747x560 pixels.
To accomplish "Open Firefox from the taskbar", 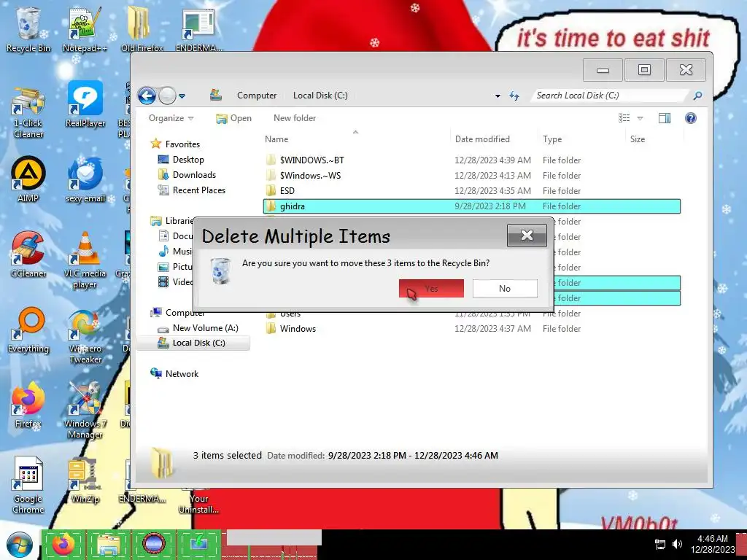I will pos(64,544).
